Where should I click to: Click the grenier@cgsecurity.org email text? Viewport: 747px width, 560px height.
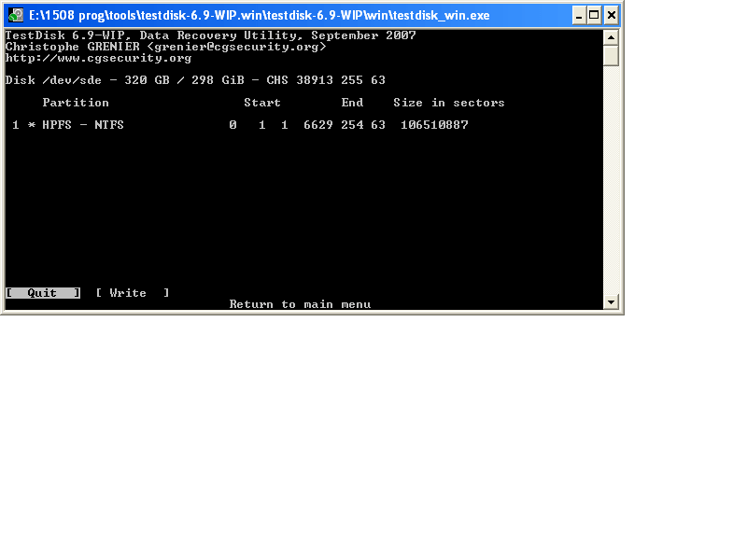pyautogui.click(x=236, y=47)
